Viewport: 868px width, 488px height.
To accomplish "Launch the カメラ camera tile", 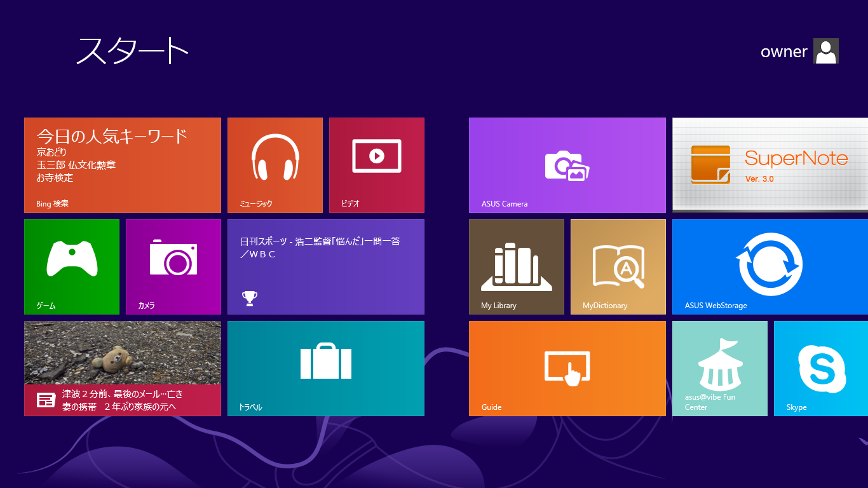I will pos(173,267).
